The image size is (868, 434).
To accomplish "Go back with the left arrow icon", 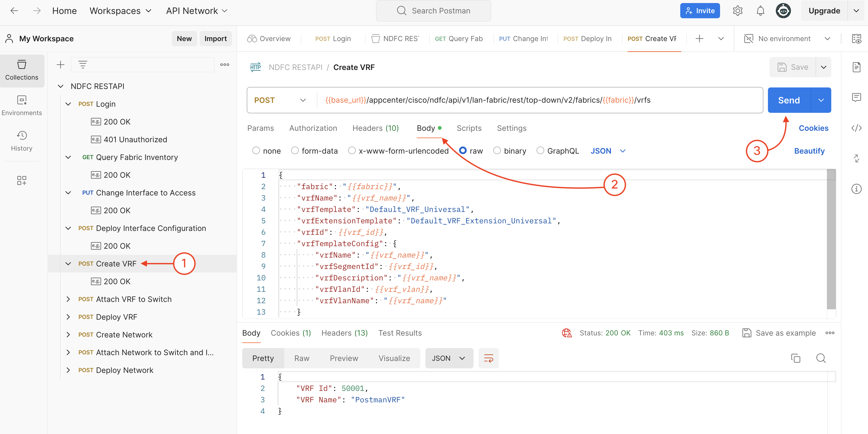I will pyautogui.click(x=14, y=11).
